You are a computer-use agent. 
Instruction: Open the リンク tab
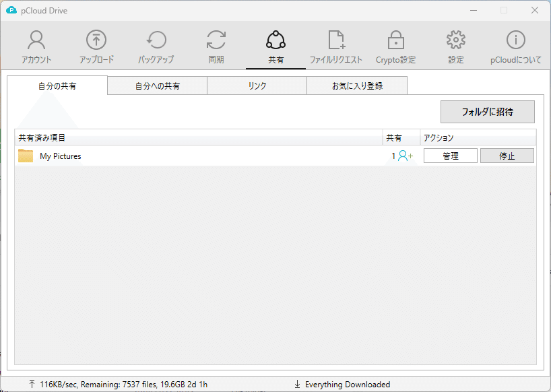[x=257, y=86]
